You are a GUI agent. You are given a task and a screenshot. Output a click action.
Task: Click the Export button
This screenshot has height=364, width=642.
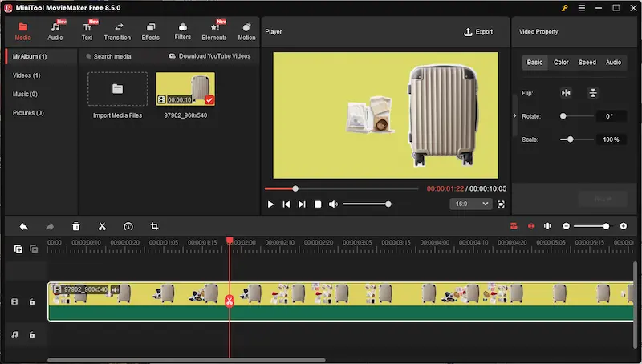tap(478, 32)
